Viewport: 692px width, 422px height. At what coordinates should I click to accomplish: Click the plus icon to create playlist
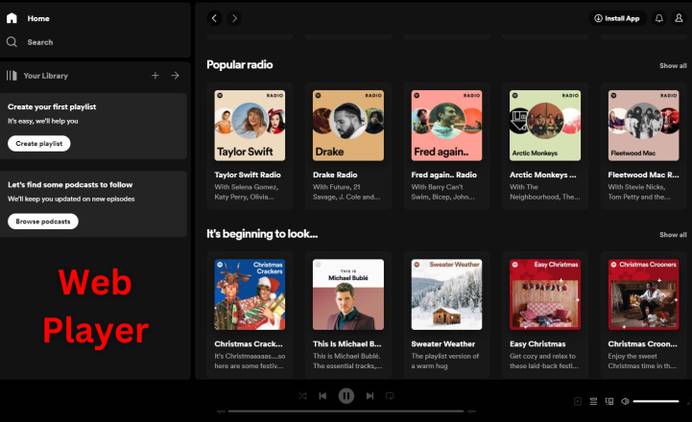[x=155, y=75]
